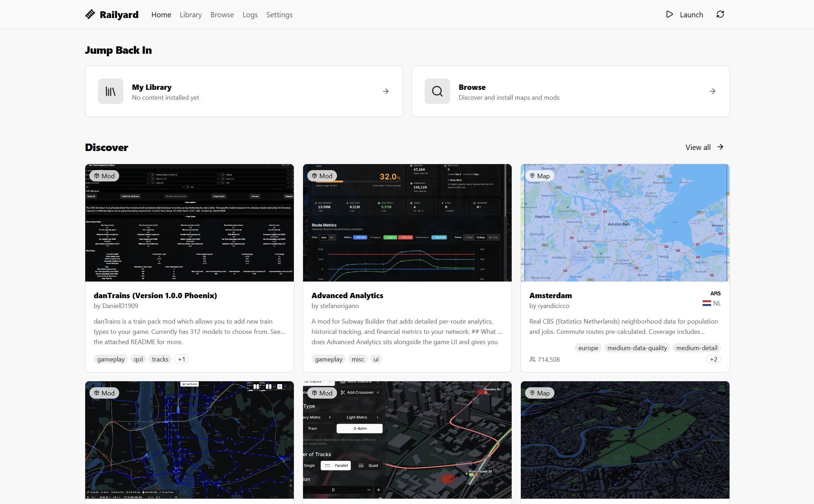Expand the +2 tags on Amsterdam card
This screenshot has width=814, height=504.
click(x=714, y=359)
